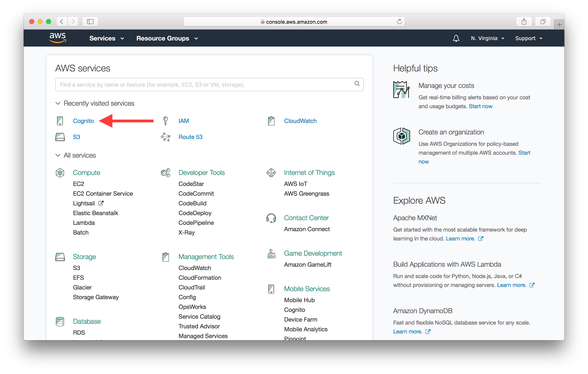The image size is (588, 374).
Task: Click the Contact Center headset icon
Action: pyautogui.click(x=271, y=218)
